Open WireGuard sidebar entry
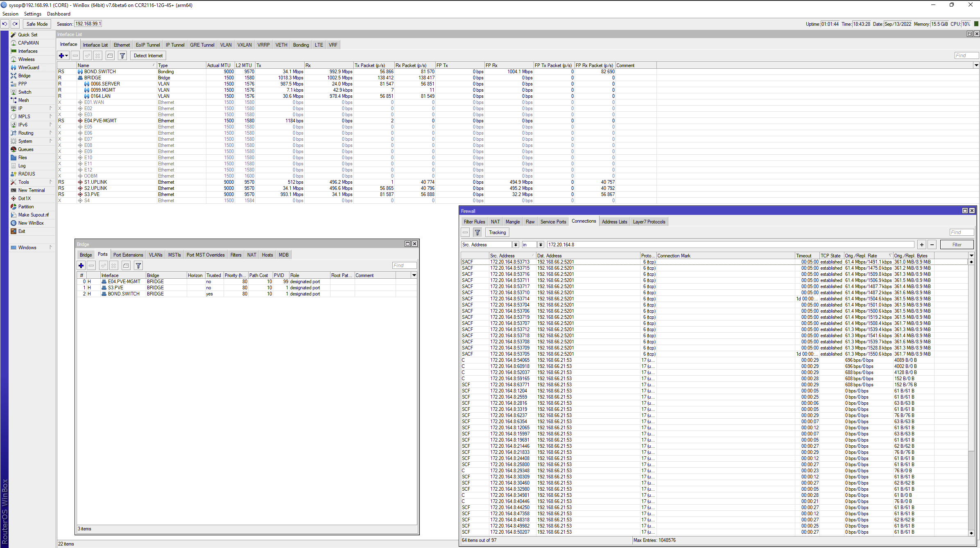Viewport: 980px width, 548px height. 29,68
